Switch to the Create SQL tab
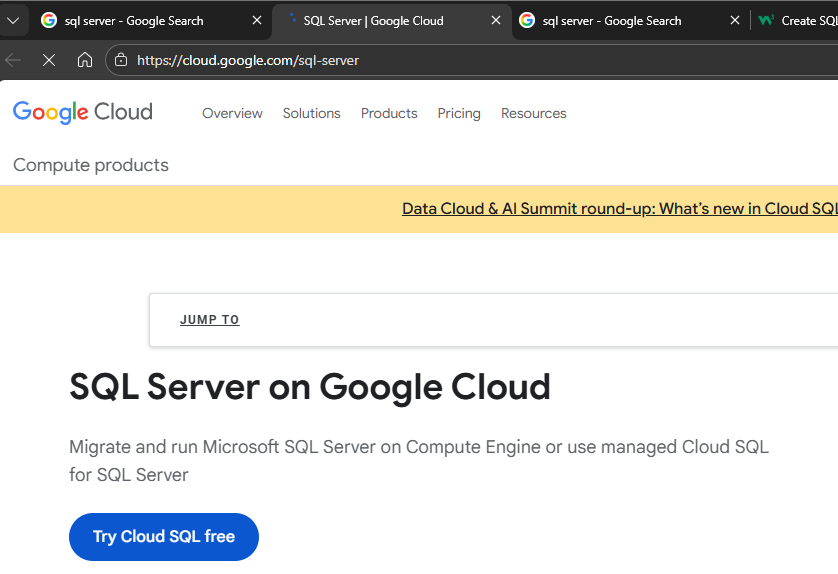Image resolution: width=838 pixels, height=574 pixels. (798, 20)
